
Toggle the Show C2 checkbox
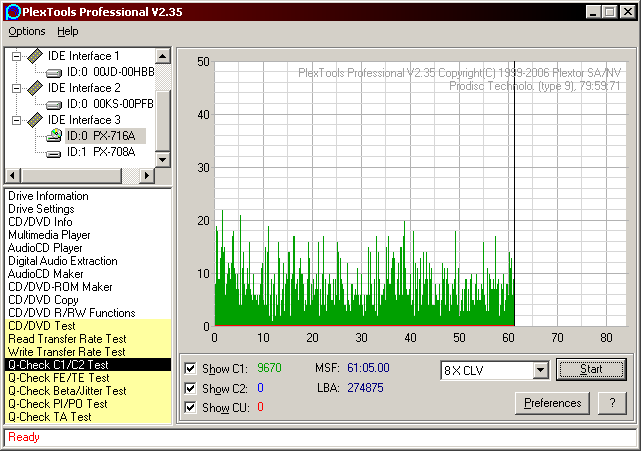[190, 388]
